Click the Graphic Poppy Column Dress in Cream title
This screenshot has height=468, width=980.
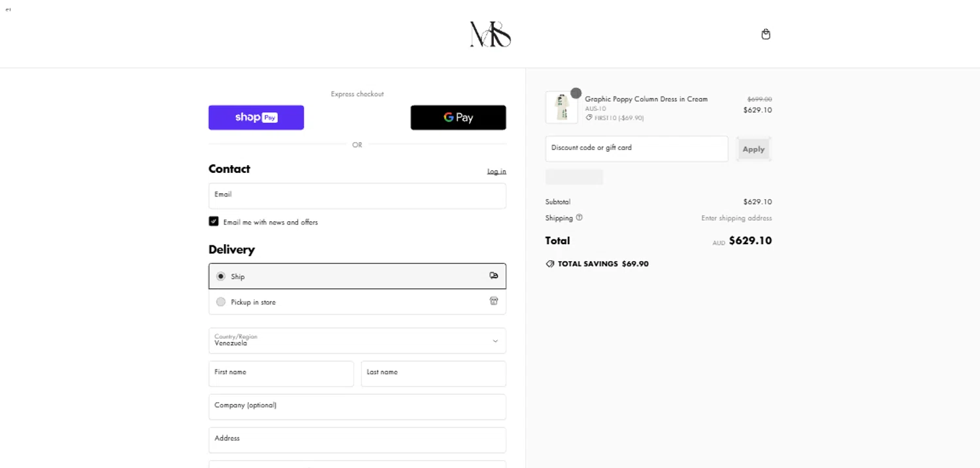(x=646, y=99)
